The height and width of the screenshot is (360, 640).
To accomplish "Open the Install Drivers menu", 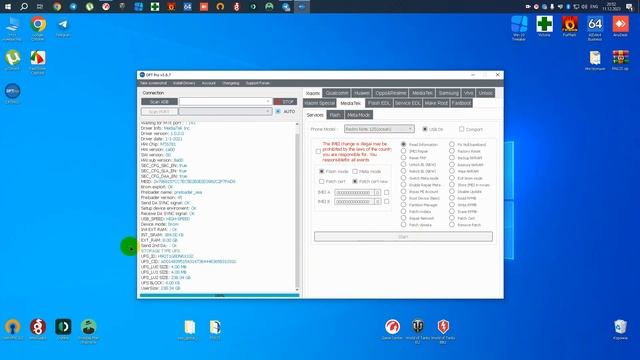I will (x=184, y=83).
